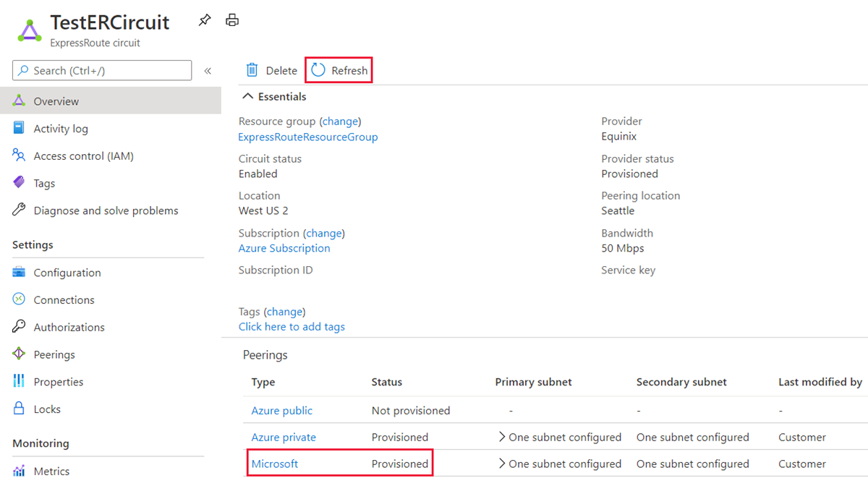Screen dimensions: 868x486
Task: Open the Peerings settings page
Action: pos(54,354)
